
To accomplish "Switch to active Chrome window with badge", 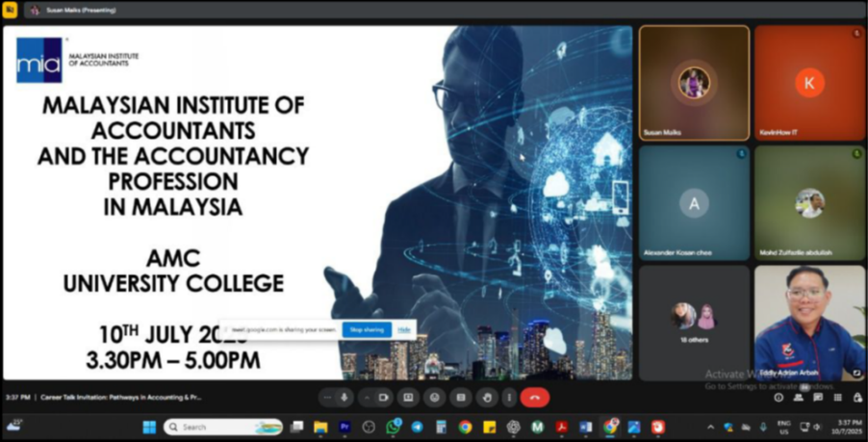I will pos(611,427).
